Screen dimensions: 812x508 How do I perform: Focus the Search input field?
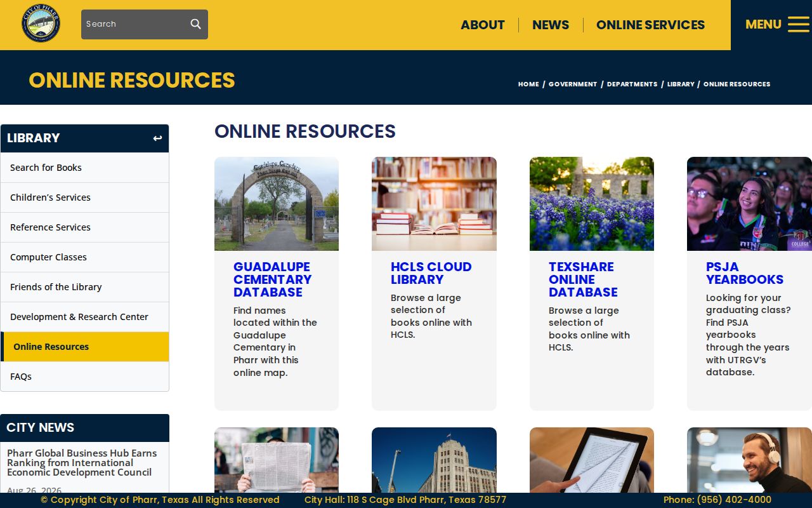(145, 24)
